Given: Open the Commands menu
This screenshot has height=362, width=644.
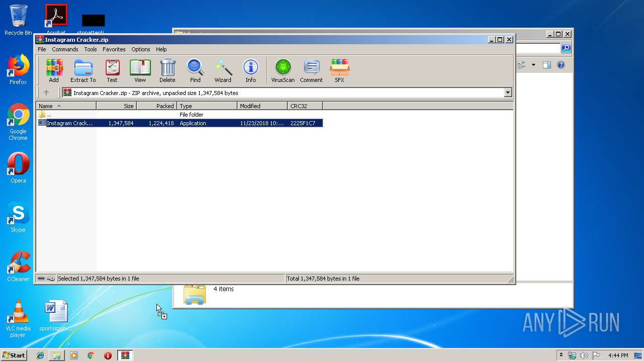Looking at the screenshot, I should [65, 49].
